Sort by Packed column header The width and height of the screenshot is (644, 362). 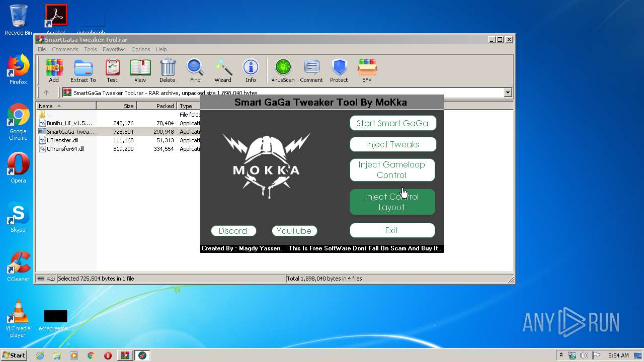157,106
